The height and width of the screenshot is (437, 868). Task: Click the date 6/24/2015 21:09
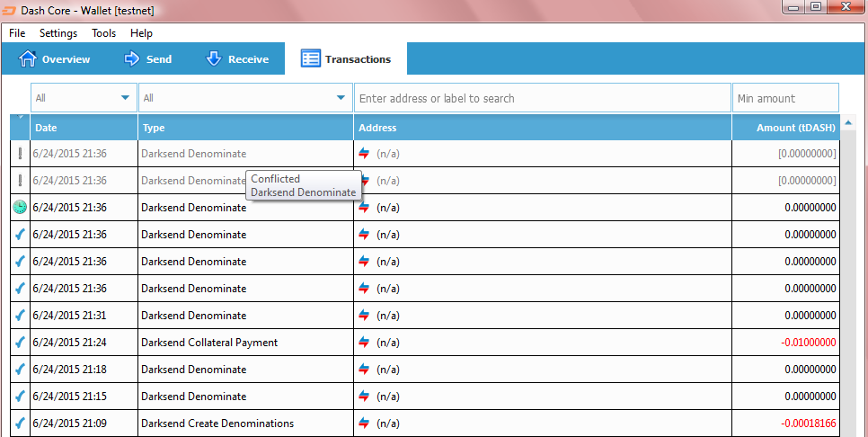(x=70, y=424)
